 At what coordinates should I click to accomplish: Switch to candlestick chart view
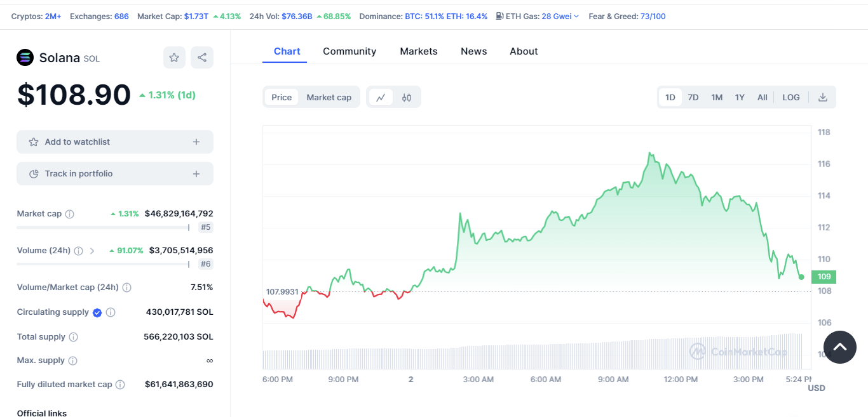407,97
